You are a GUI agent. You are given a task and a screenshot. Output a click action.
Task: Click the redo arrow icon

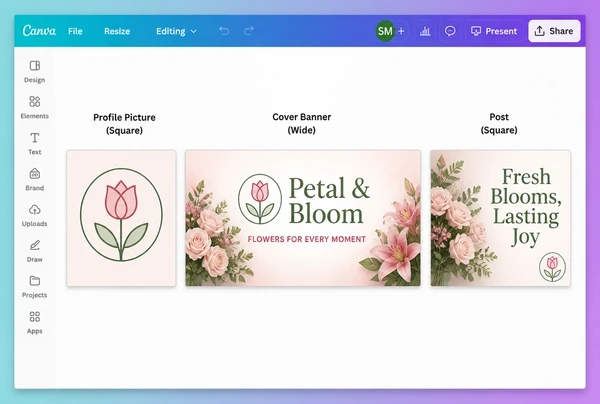point(249,31)
